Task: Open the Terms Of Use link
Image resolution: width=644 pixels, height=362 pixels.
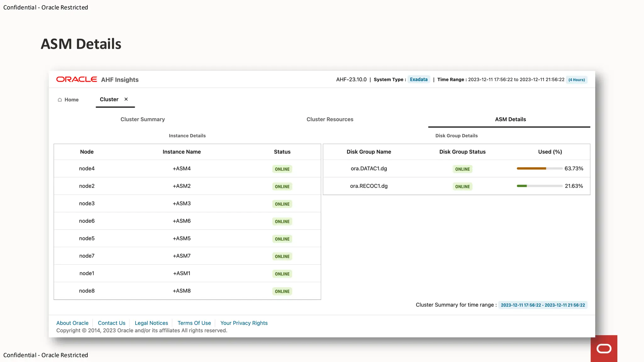Action: pyautogui.click(x=194, y=323)
